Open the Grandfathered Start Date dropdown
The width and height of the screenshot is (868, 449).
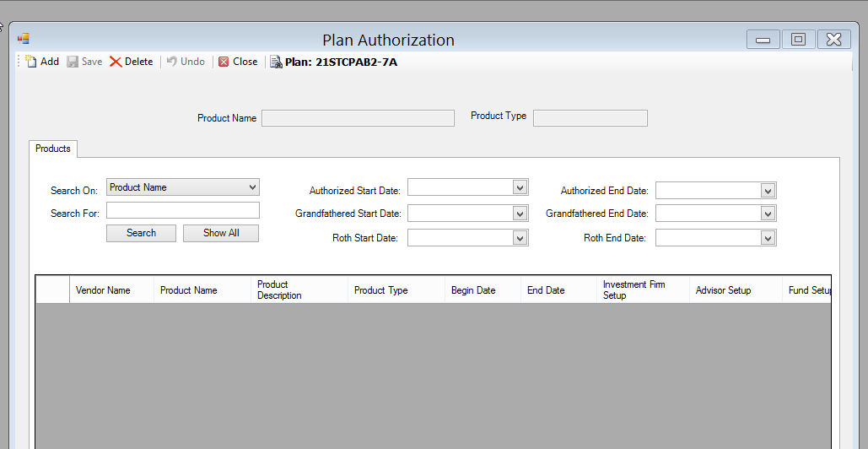point(520,214)
